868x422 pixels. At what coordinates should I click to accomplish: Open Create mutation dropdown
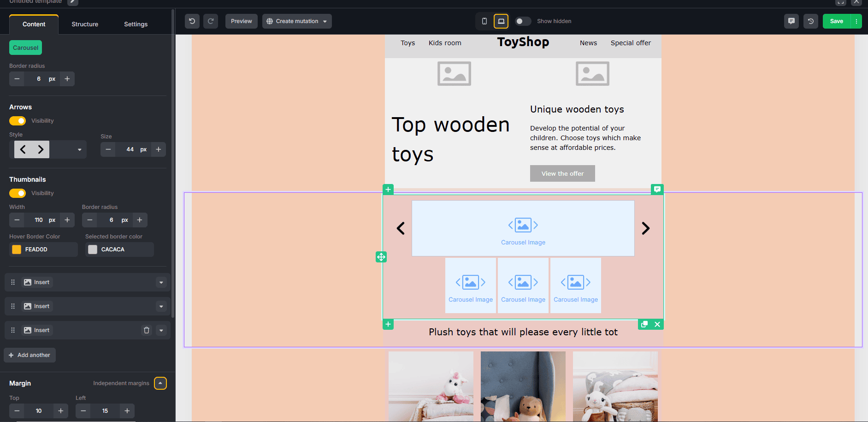297,21
